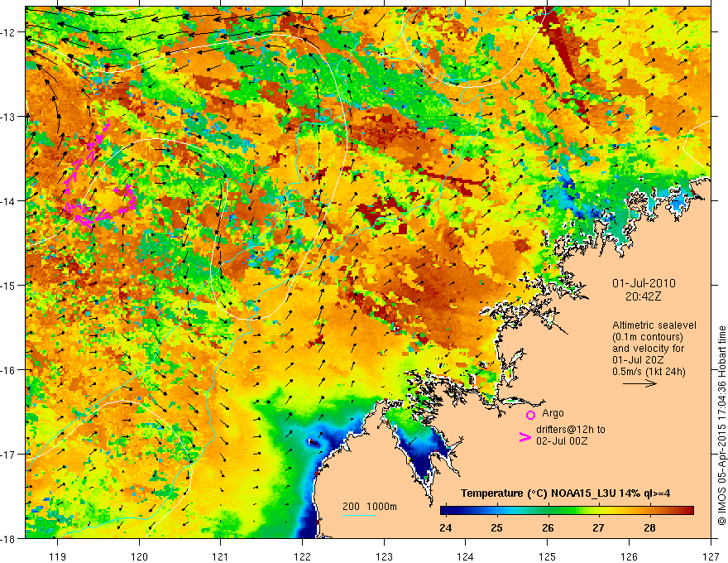Click the longitude axis label 125
This screenshot has height=563, width=728.
click(x=548, y=556)
